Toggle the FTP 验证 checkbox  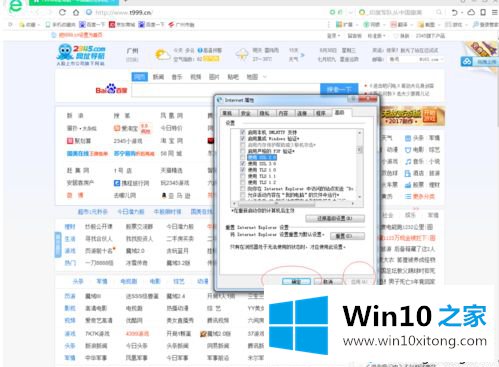click(x=243, y=151)
